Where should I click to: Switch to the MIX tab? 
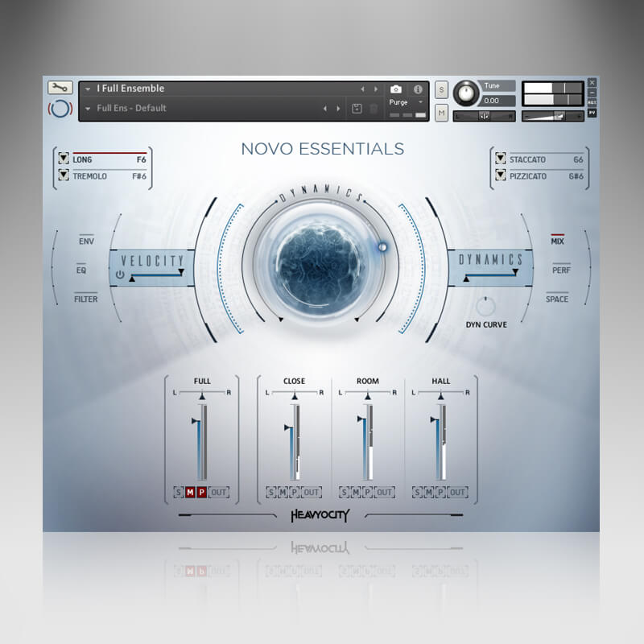click(557, 239)
